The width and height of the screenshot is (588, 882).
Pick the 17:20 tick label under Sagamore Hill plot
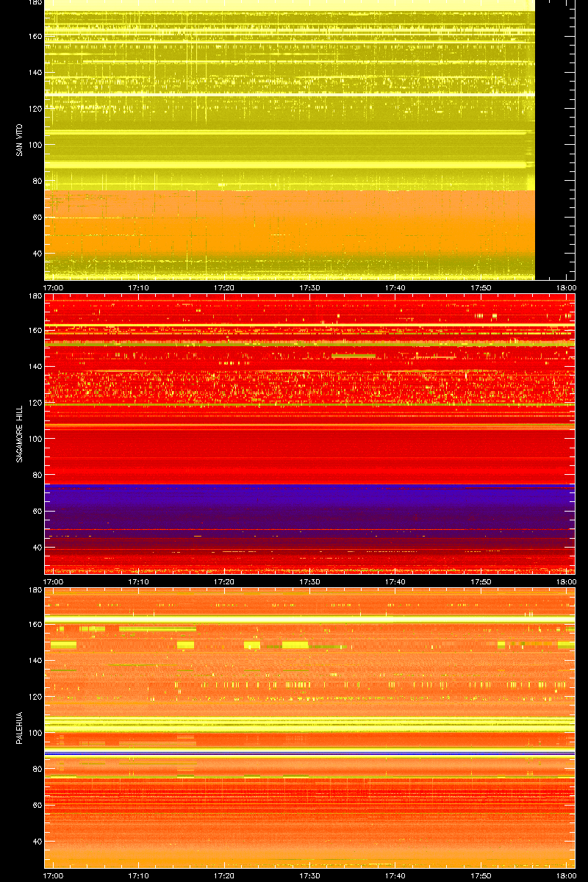(x=224, y=581)
